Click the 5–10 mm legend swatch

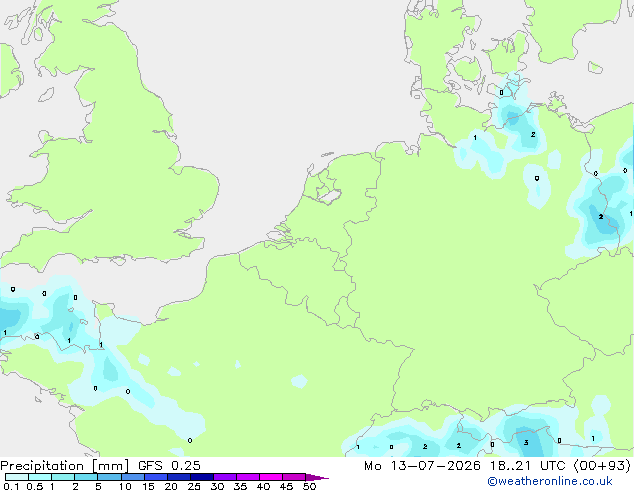109,477
